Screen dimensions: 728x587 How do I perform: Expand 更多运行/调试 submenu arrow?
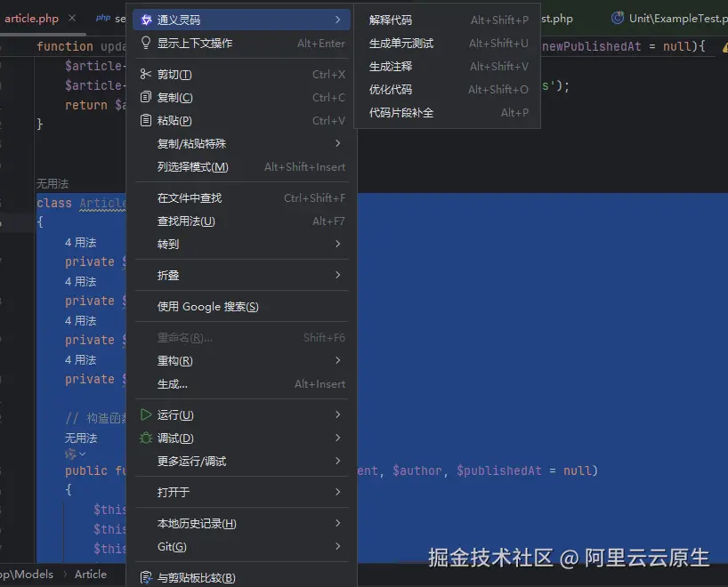pos(337,461)
